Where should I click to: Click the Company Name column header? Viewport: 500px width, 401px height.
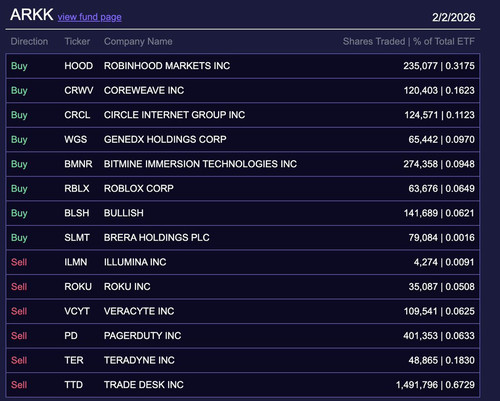point(138,41)
